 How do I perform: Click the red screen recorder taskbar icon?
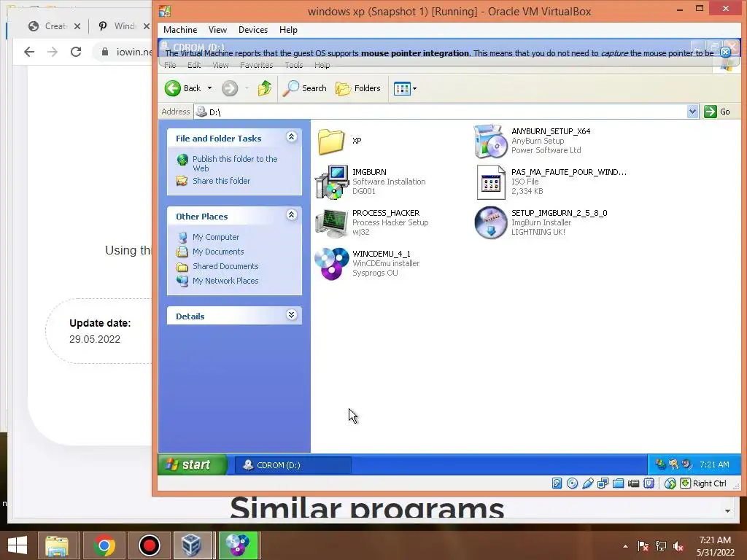(149, 545)
